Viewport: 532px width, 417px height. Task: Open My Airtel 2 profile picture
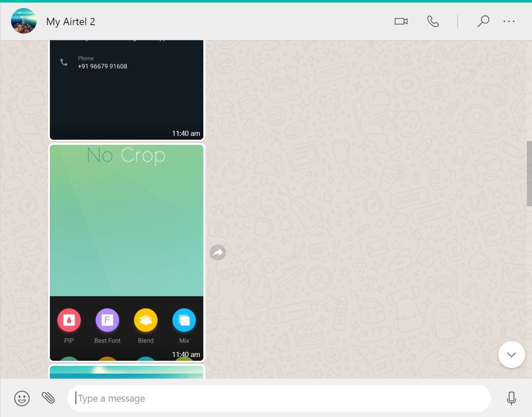23,21
